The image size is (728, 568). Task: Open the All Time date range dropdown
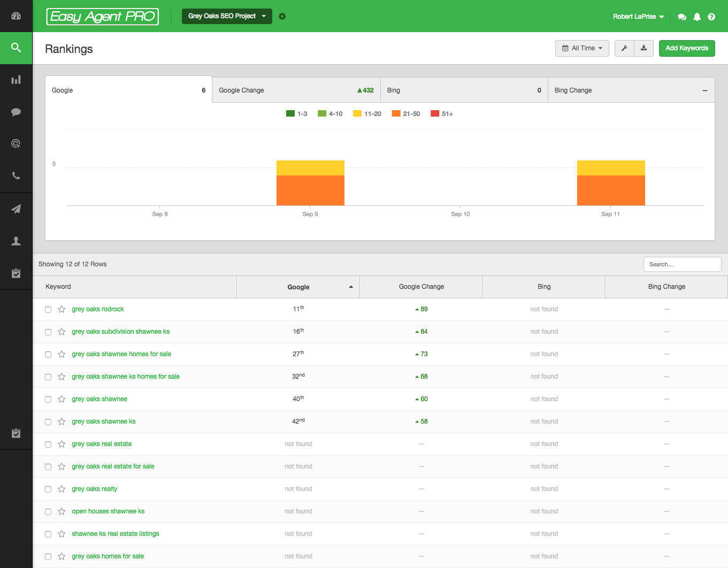(582, 48)
